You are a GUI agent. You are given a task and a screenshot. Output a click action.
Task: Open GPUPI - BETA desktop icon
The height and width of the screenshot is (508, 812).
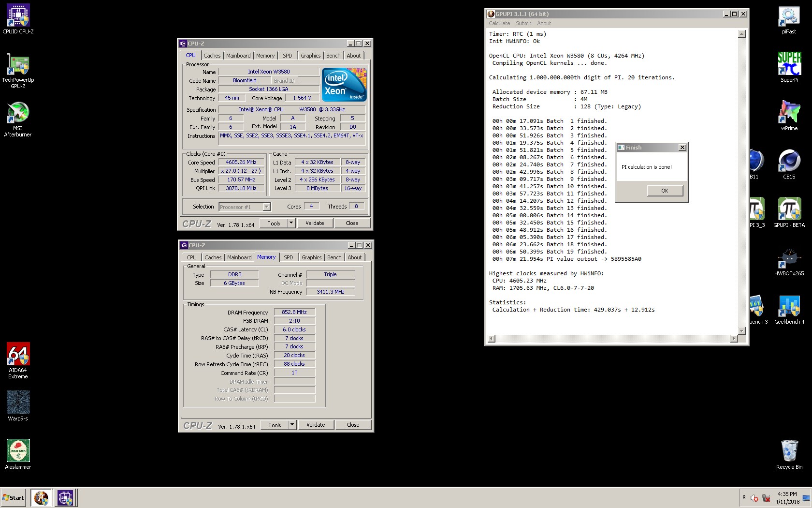click(x=789, y=213)
